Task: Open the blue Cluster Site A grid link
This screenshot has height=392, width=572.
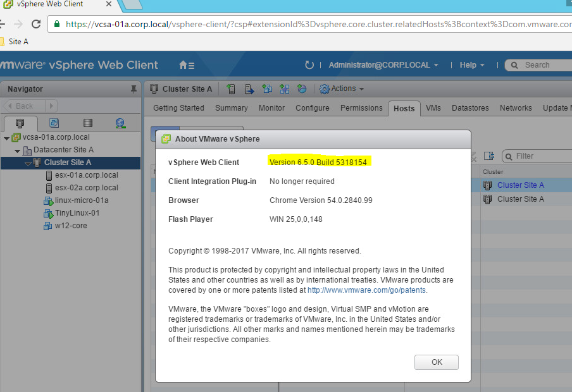Action: [521, 185]
